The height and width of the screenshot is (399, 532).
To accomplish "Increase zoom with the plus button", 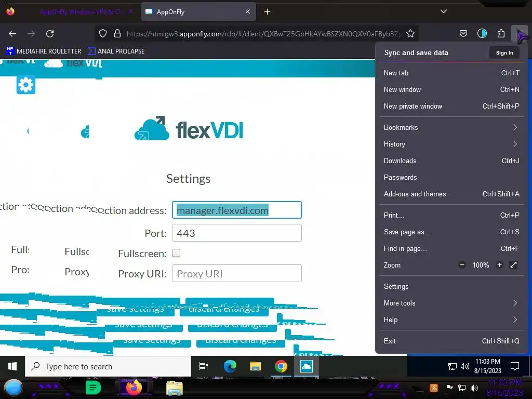I will click(x=499, y=265).
